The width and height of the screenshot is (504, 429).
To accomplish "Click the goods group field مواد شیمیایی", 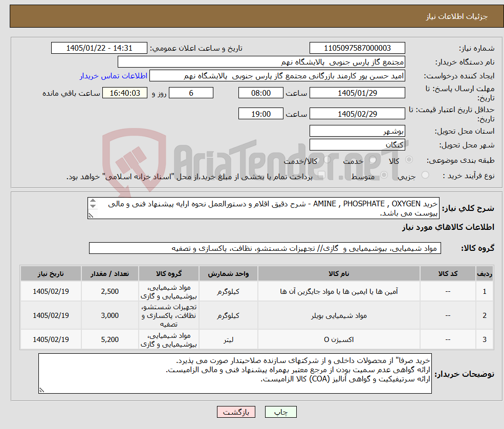I will tap(265, 248).
